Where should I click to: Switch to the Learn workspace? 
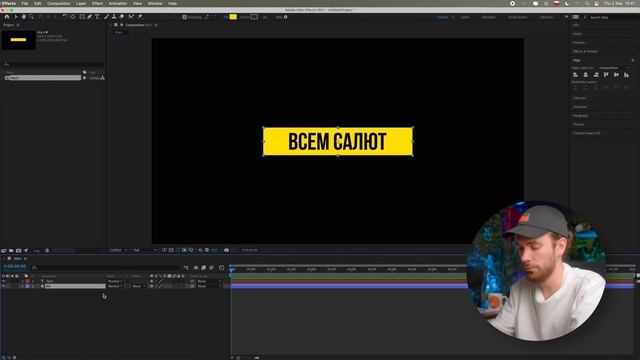[x=465, y=17]
